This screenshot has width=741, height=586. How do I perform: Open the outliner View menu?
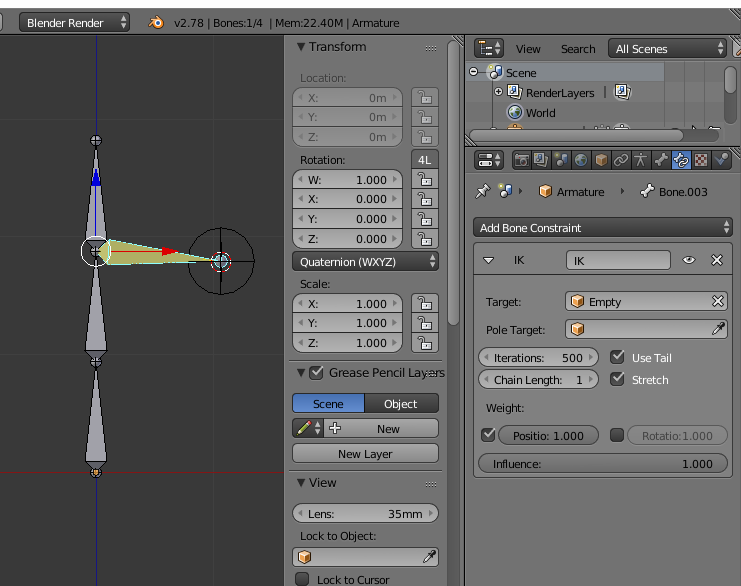click(528, 49)
